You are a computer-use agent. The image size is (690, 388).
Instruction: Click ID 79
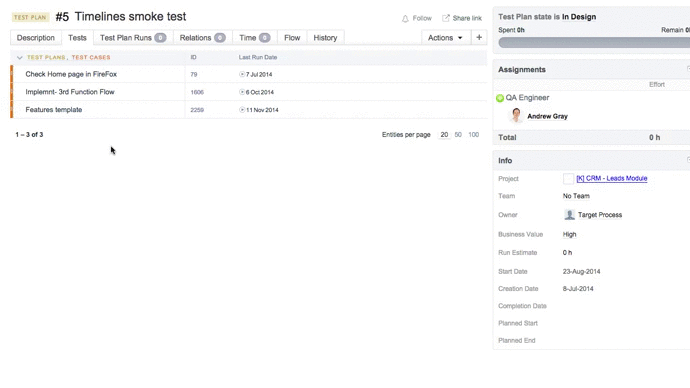[x=194, y=74]
